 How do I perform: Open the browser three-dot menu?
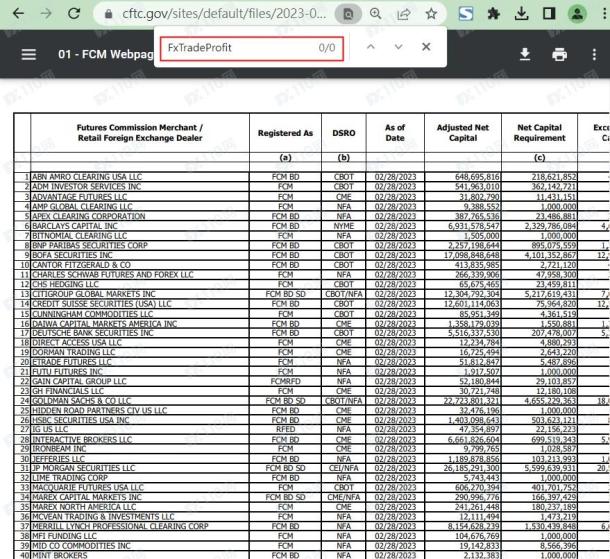click(604, 14)
